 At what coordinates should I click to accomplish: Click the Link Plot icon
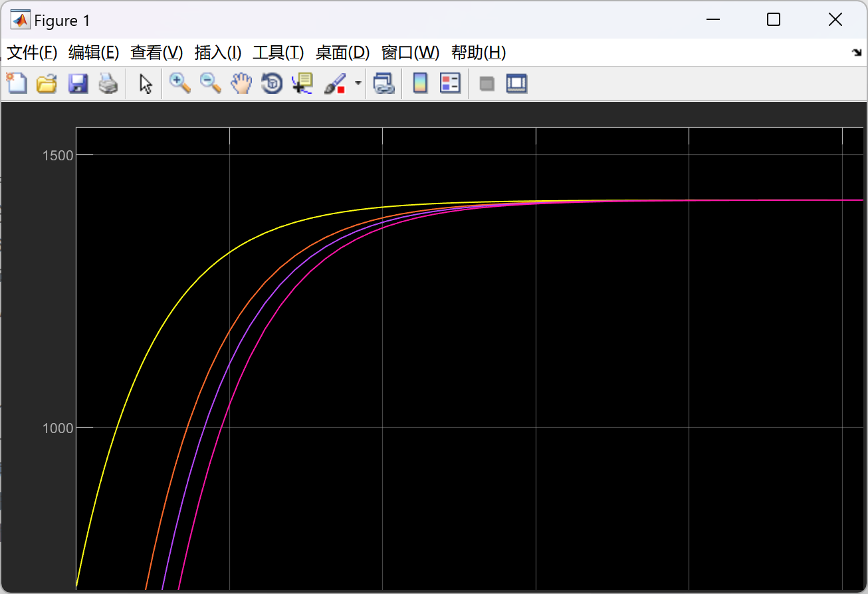383,83
